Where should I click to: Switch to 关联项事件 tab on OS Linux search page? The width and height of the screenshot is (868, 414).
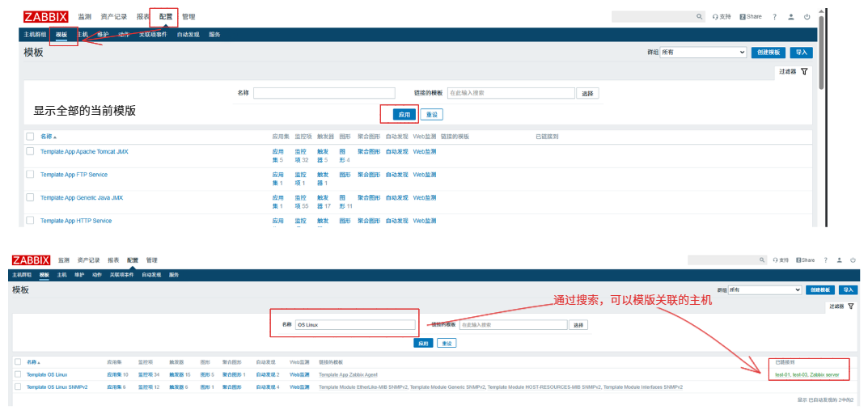point(122,275)
